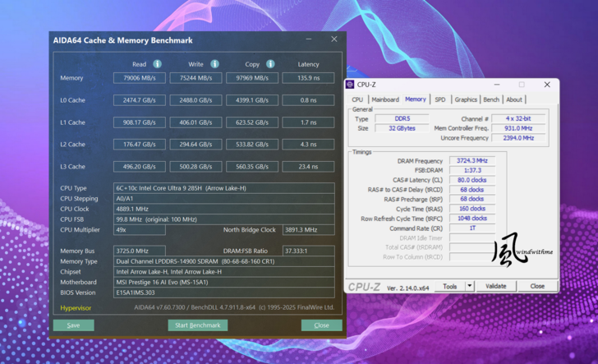Click the Save button in AIDA64

point(73,325)
